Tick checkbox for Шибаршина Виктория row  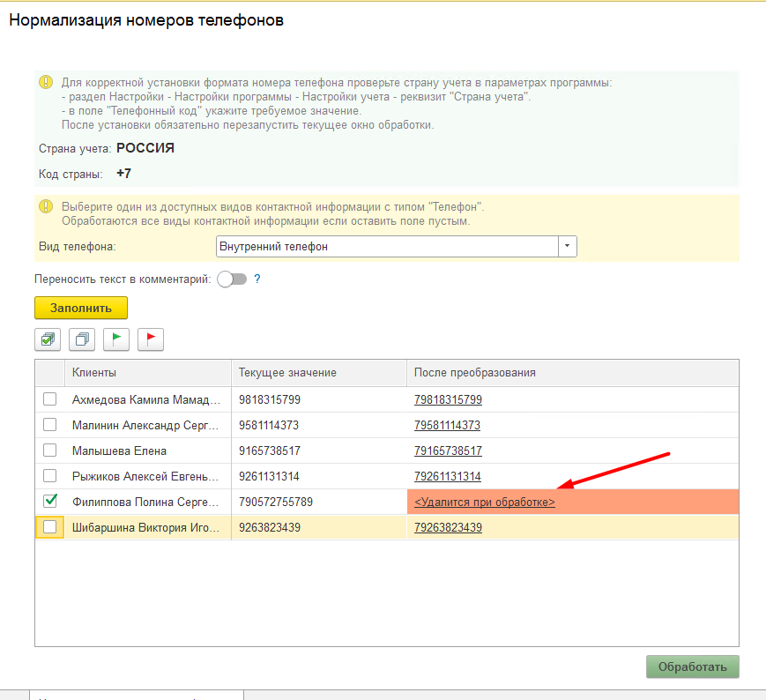[50, 527]
